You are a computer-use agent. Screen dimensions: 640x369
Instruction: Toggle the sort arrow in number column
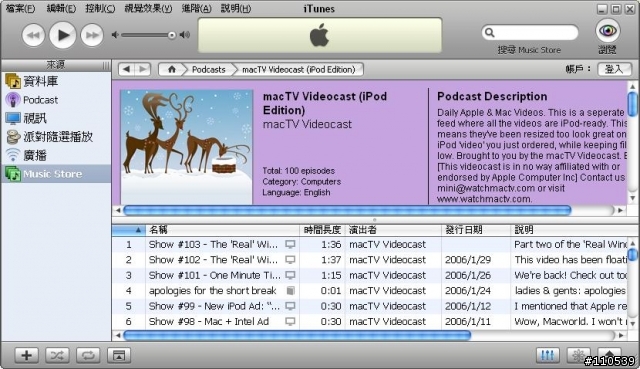point(138,230)
